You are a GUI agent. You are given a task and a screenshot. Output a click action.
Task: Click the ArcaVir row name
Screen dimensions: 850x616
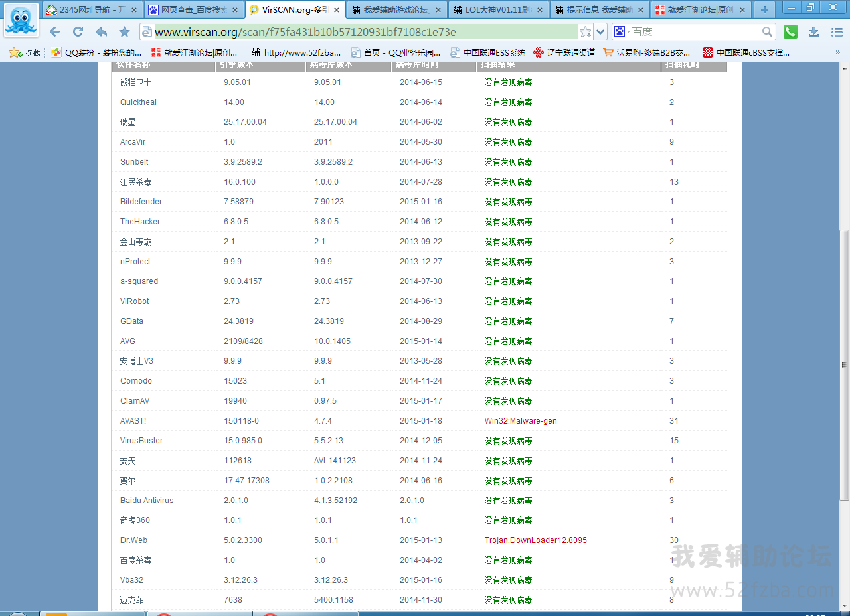pos(133,142)
